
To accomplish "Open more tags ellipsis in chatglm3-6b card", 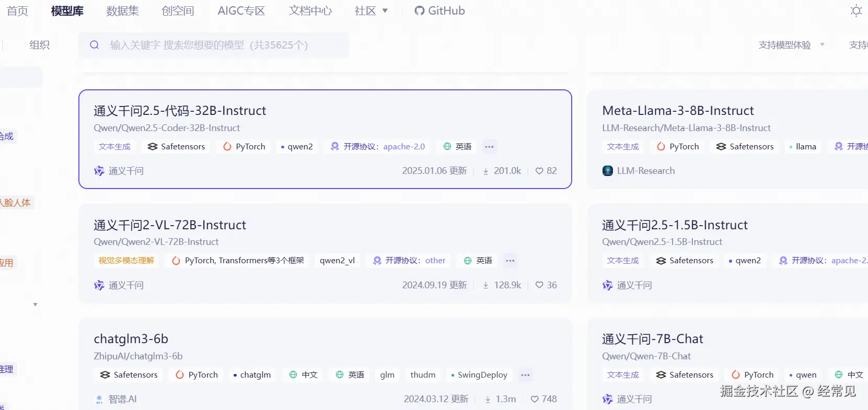I will click(525, 375).
